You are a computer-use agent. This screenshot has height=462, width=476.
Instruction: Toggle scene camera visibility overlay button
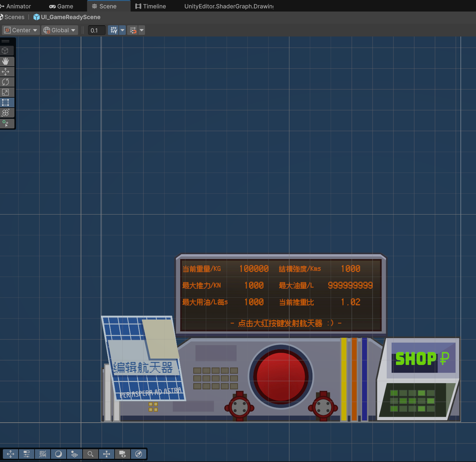pos(123,454)
